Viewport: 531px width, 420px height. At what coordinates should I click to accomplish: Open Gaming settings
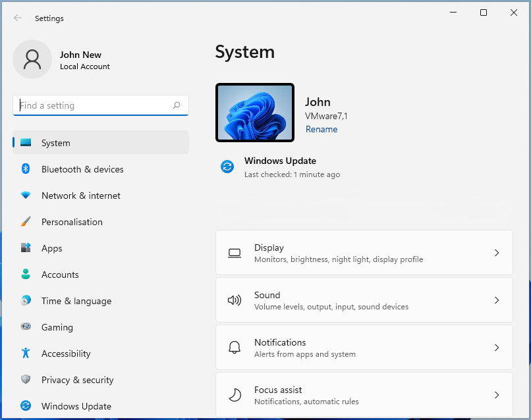pyautogui.click(x=57, y=327)
